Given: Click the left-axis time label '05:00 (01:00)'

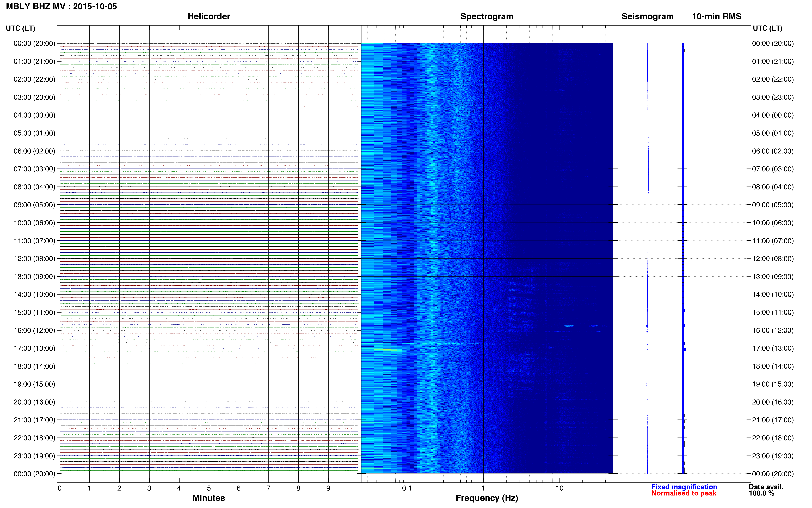Looking at the screenshot, I should [x=34, y=133].
